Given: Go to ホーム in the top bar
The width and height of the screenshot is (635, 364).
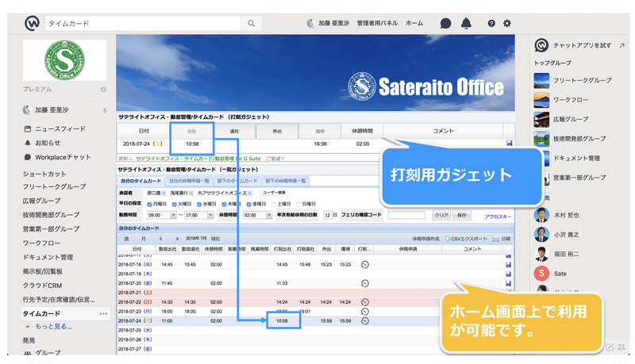Looking at the screenshot, I should point(414,23).
